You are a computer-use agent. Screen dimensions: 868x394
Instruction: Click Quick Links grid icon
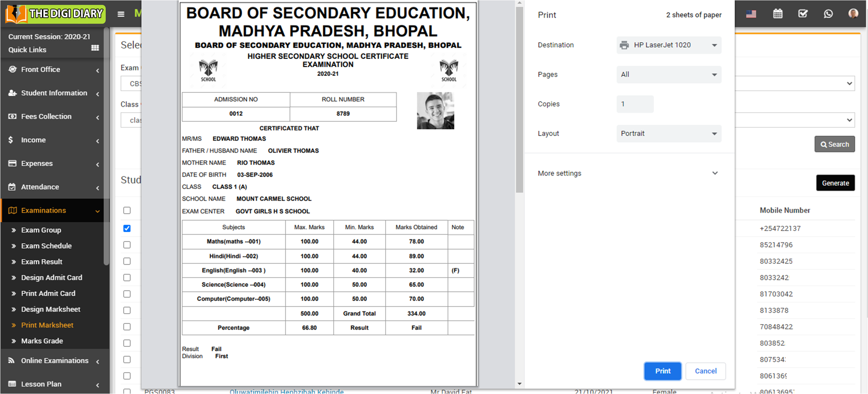click(x=95, y=48)
